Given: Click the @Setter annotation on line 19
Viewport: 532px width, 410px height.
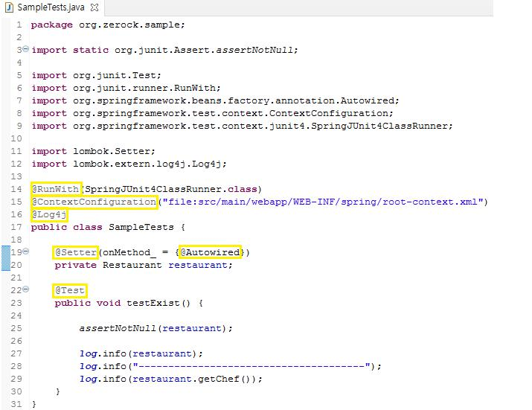Looking at the screenshot, I should [x=76, y=252].
